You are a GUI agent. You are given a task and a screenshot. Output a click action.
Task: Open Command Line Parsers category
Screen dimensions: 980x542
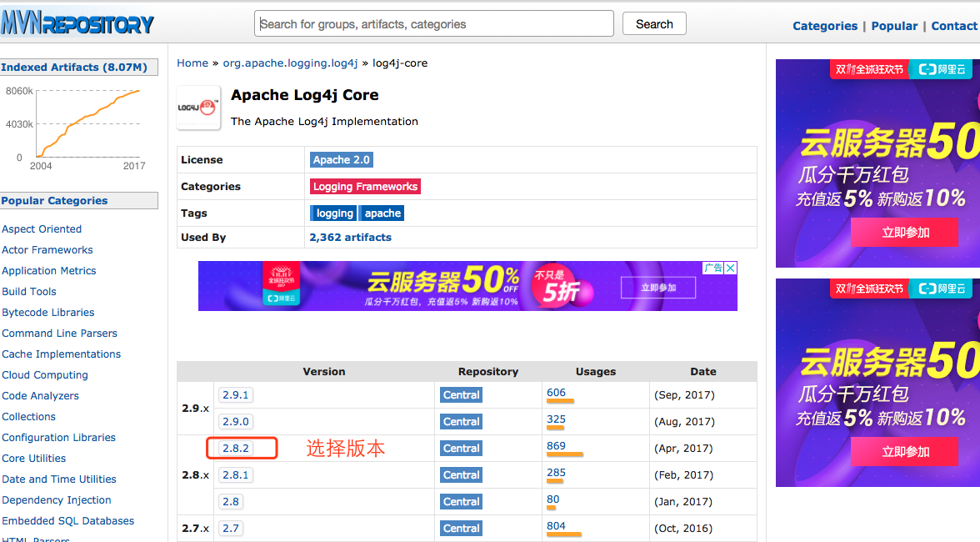pyautogui.click(x=59, y=334)
